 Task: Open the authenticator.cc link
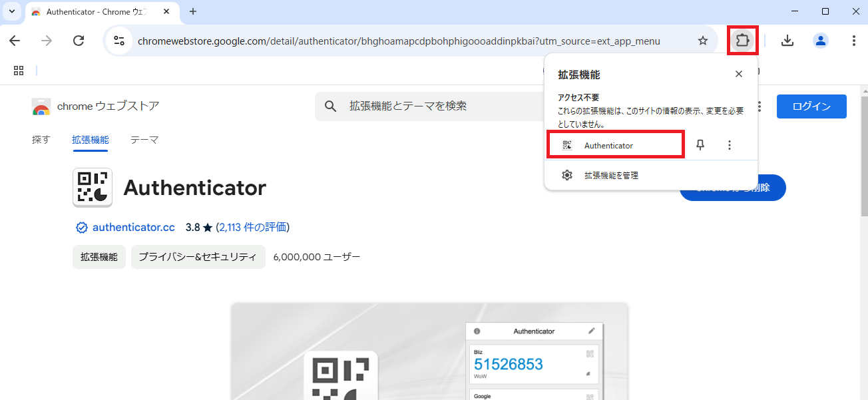click(134, 227)
